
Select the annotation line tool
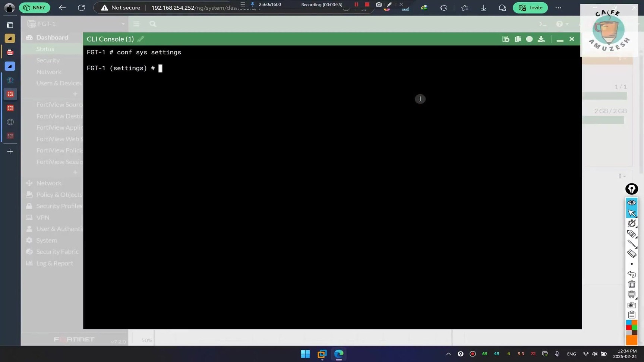tap(632, 244)
